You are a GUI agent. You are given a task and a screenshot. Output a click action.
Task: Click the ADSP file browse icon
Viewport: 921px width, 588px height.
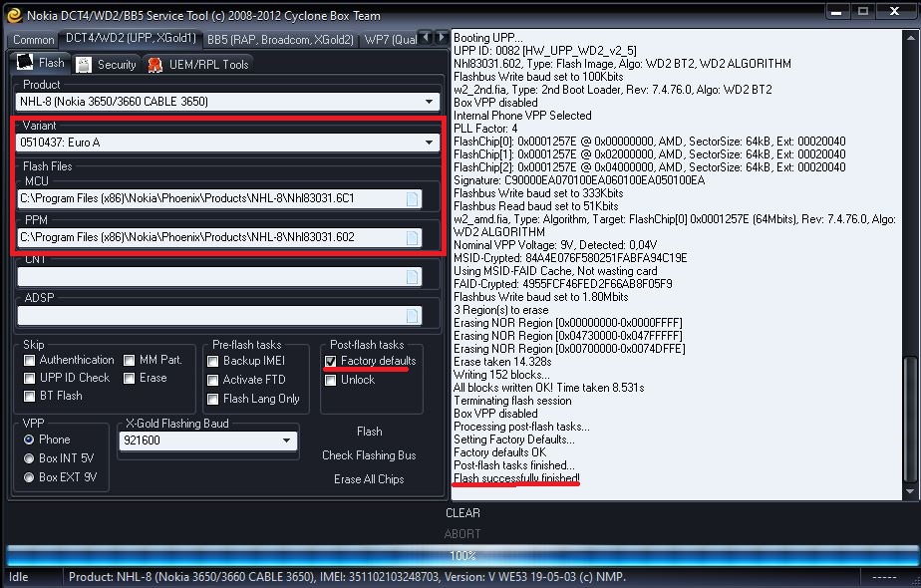[413, 316]
